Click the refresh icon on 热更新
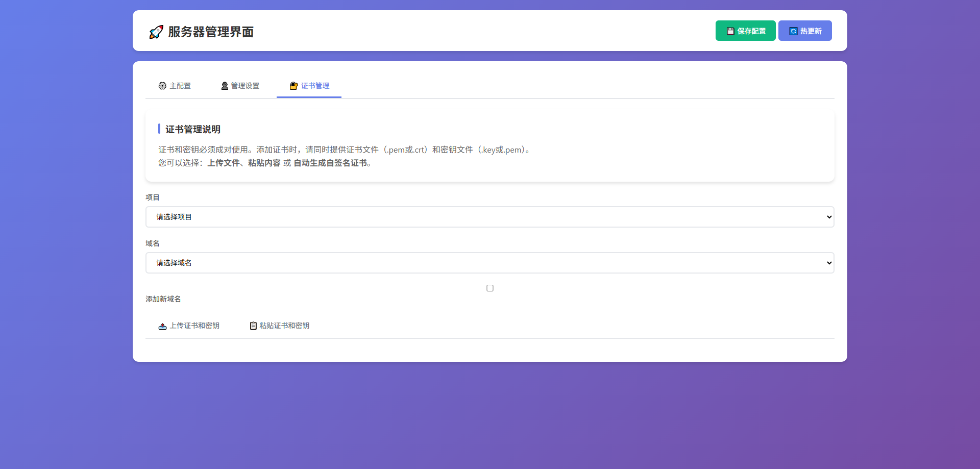 (x=793, y=31)
